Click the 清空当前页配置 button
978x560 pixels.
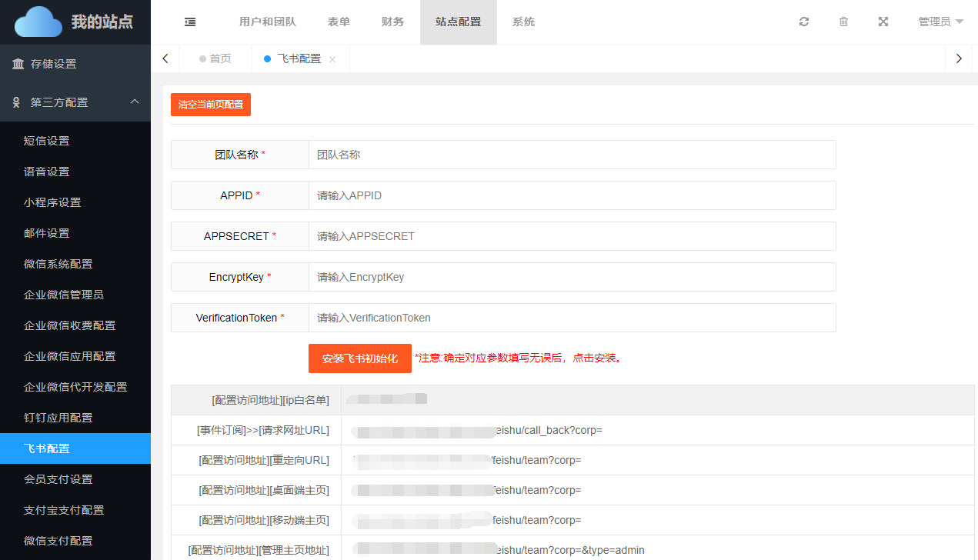[x=211, y=105]
